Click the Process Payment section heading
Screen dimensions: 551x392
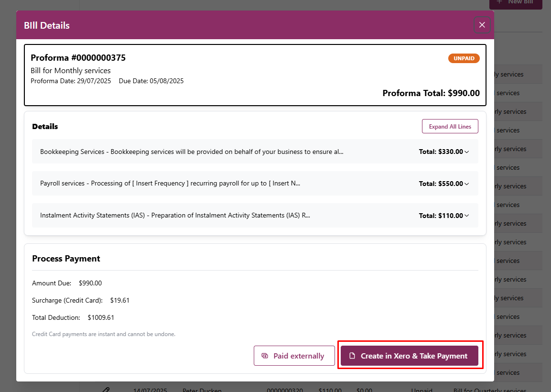66,259
